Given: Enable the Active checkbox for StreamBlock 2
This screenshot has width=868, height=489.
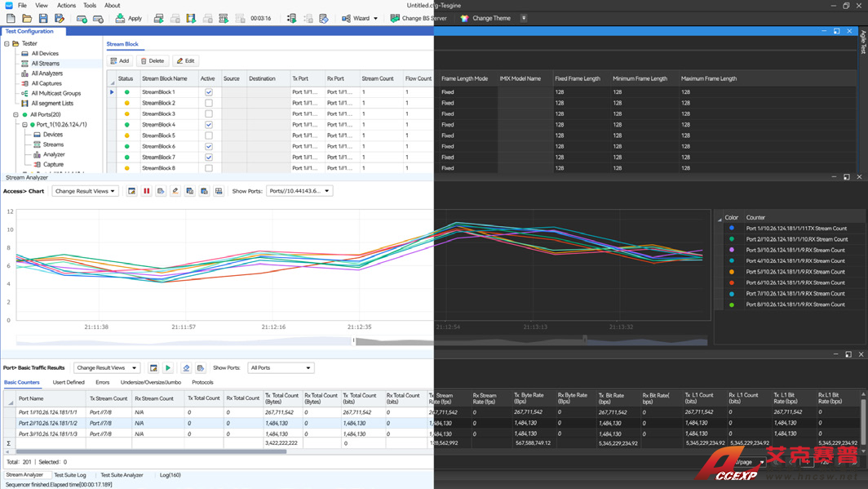Looking at the screenshot, I should click(209, 104).
